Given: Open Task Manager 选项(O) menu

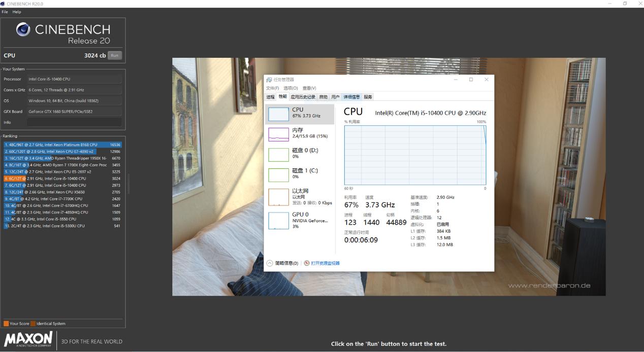Looking at the screenshot, I should tap(291, 88).
